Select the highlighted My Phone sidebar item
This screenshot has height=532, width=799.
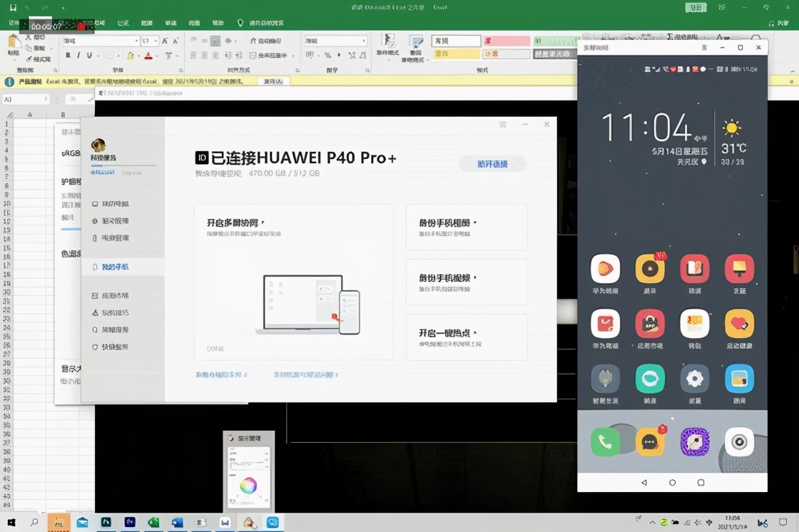123,267
